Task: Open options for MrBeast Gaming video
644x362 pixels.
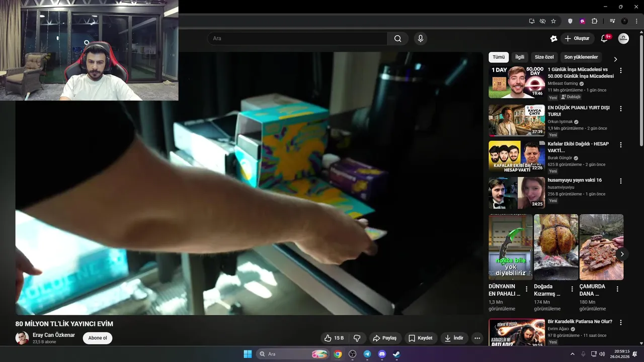Action: [x=620, y=71]
